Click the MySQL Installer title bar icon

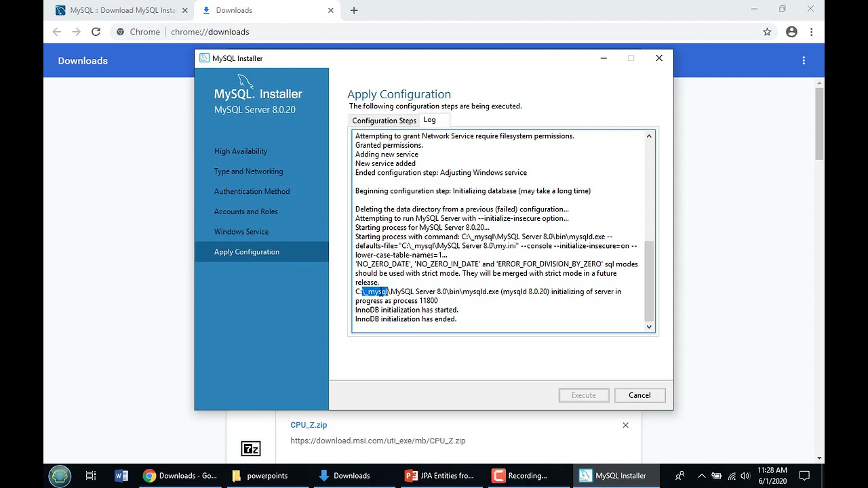tap(204, 58)
